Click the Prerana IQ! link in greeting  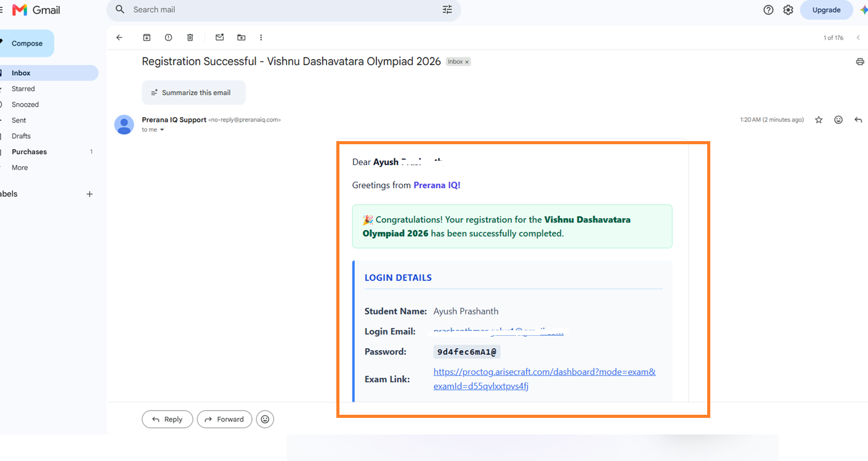click(437, 185)
